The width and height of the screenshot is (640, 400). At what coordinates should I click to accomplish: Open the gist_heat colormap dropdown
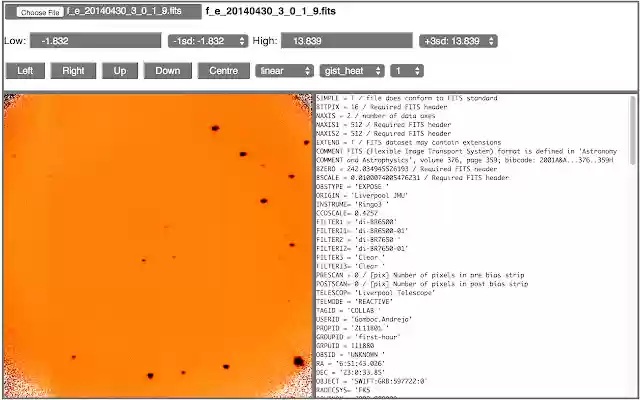[x=352, y=71]
